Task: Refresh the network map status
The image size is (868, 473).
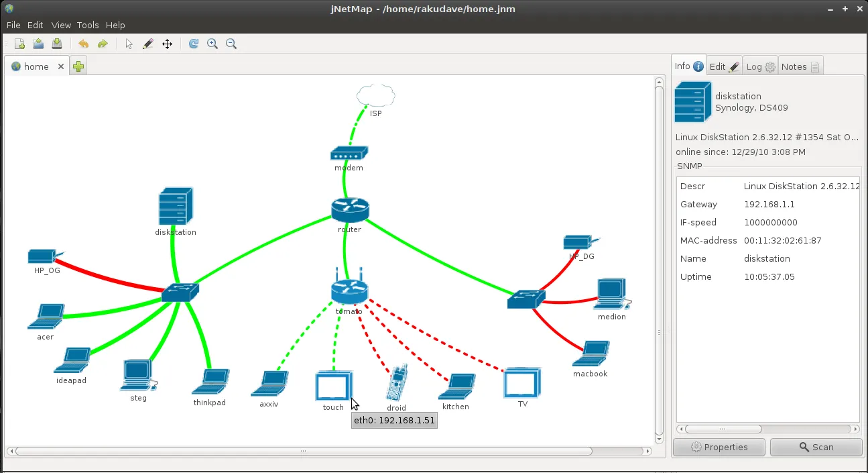Action: click(194, 43)
